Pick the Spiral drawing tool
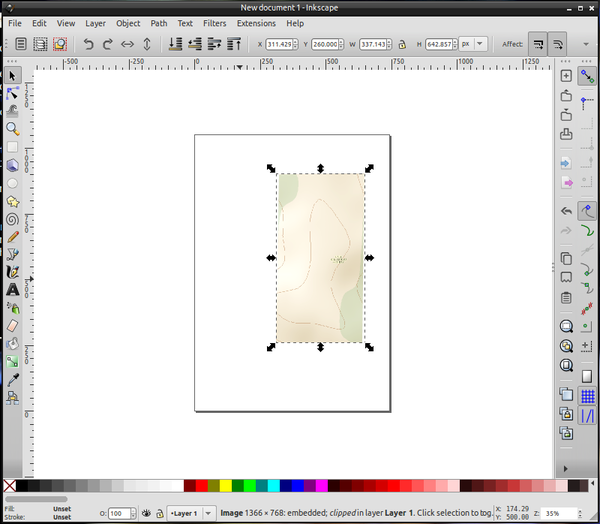The width and height of the screenshot is (600, 524). (13, 219)
